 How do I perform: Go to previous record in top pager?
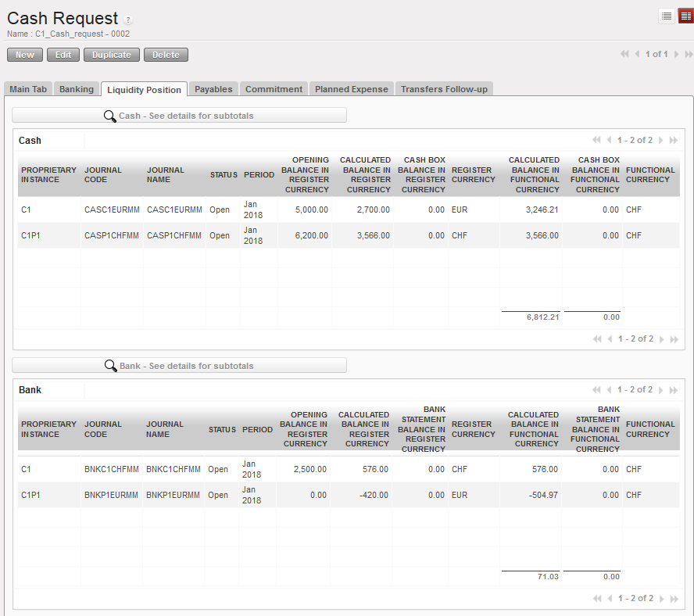coord(637,55)
